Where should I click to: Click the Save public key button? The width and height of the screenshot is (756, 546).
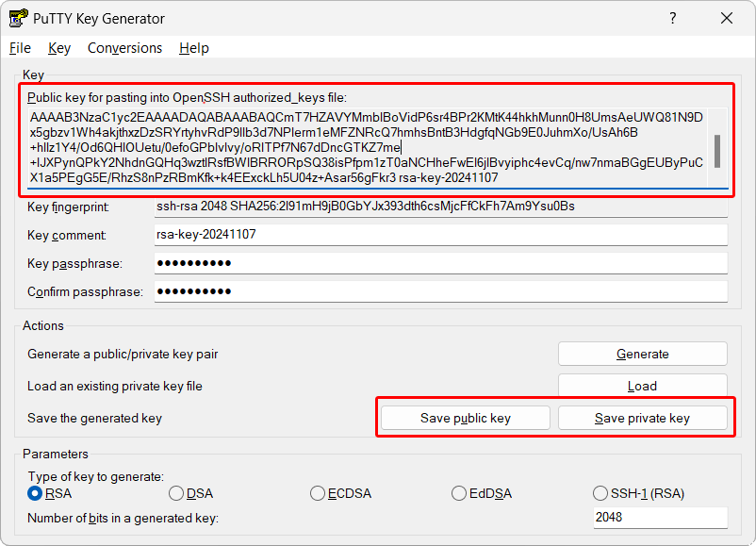tap(466, 418)
